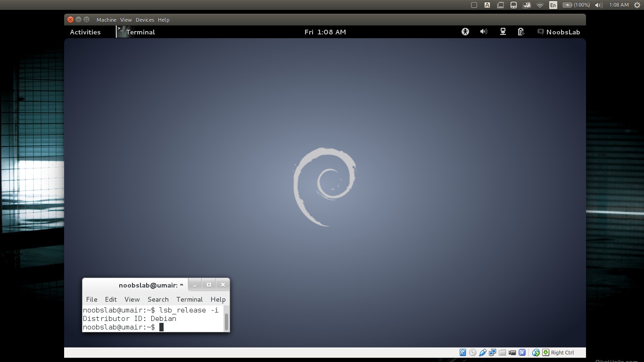The height and width of the screenshot is (362, 644).
Task: Click the host 1:08 AM clock
Action: click(619, 5)
